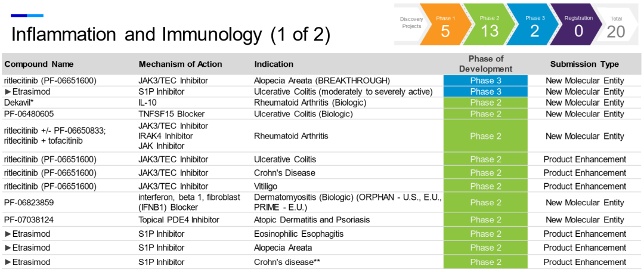Click the PF-06480605 compound name
Image resolution: width=644 pixels, height=272 pixels.
click(29, 114)
